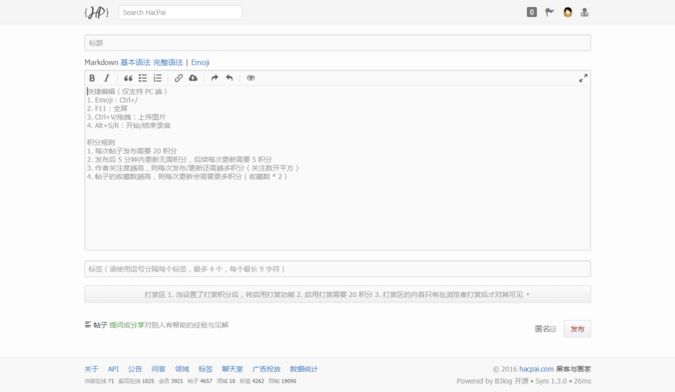Apply bold formatting in the editor toolbar

(92, 78)
